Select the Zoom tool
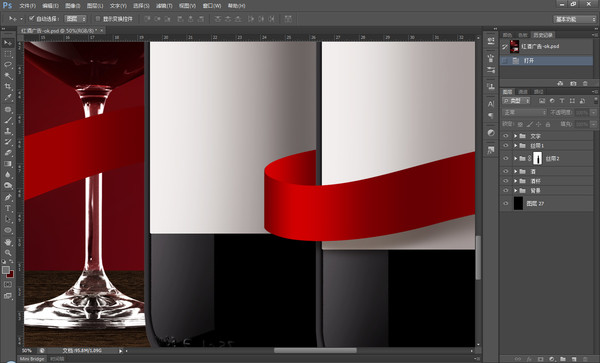 click(x=8, y=253)
